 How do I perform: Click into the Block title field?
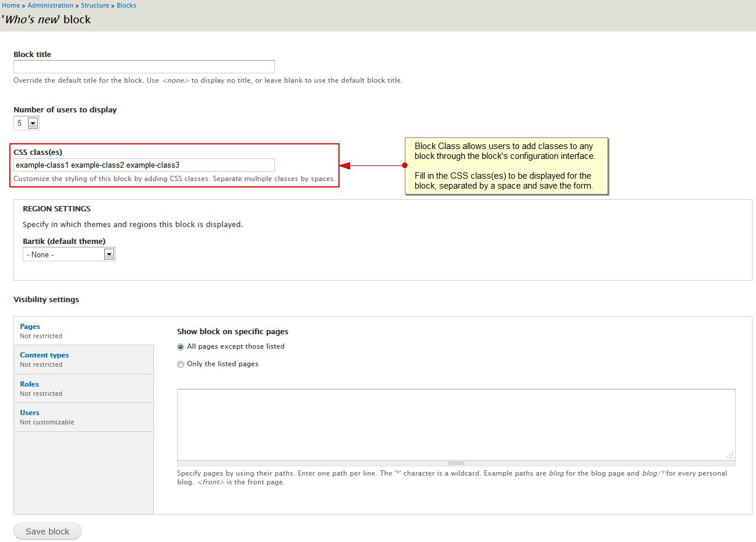point(144,66)
